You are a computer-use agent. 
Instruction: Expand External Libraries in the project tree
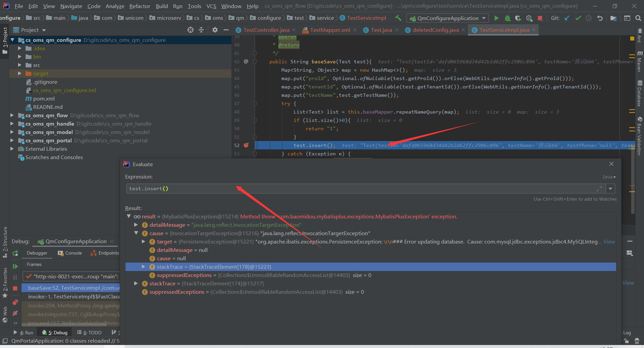pos(12,149)
